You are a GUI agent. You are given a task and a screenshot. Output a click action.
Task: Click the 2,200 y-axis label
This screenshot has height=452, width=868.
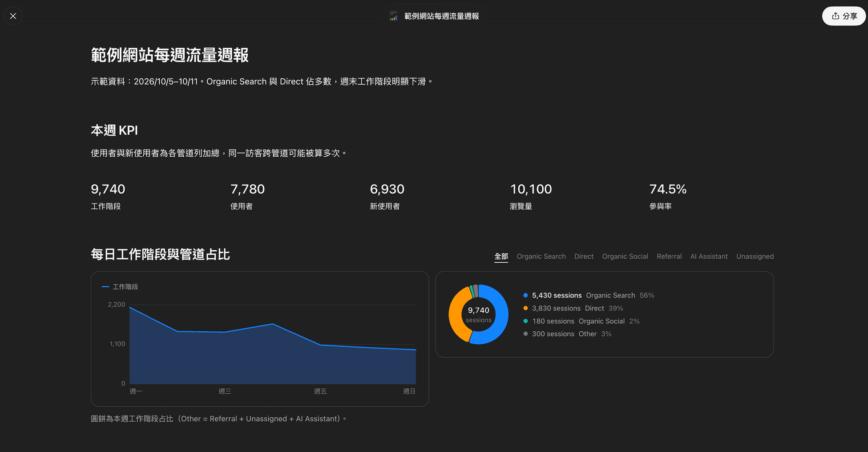tap(117, 305)
